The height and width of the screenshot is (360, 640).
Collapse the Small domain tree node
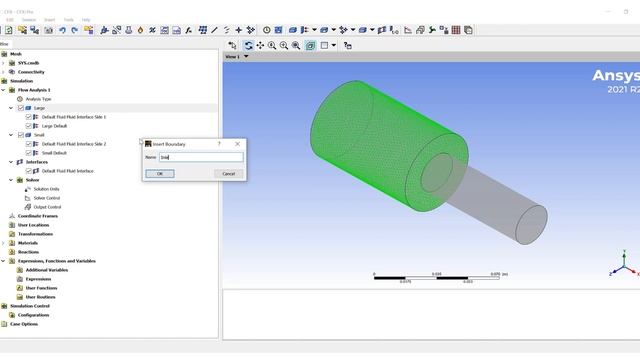tap(11, 135)
